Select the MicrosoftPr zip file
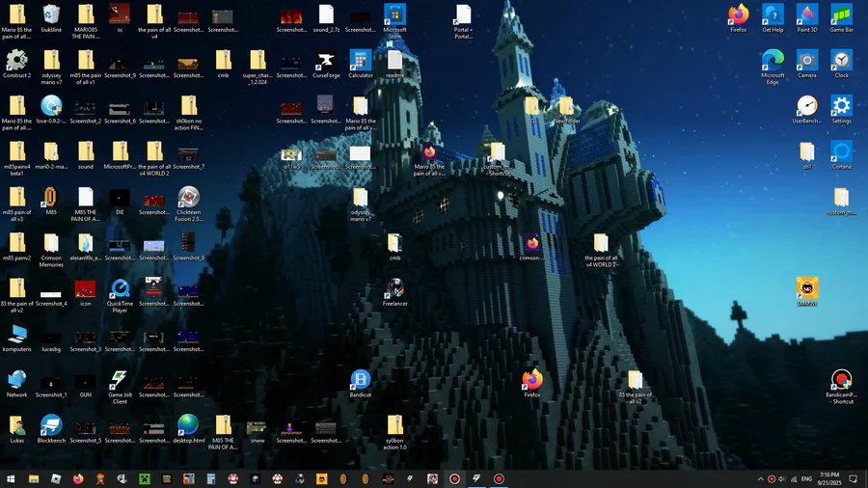 coord(120,151)
